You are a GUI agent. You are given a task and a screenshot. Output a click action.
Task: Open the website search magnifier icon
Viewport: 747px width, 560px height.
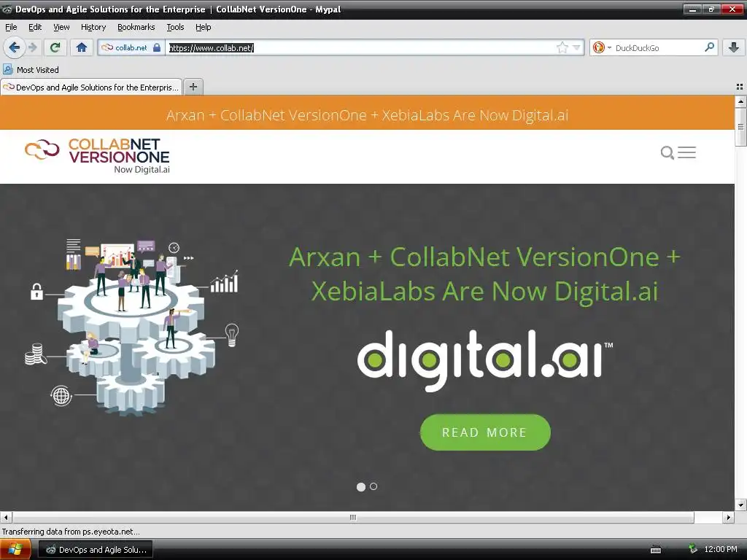pyautogui.click(x=667, y=152)
